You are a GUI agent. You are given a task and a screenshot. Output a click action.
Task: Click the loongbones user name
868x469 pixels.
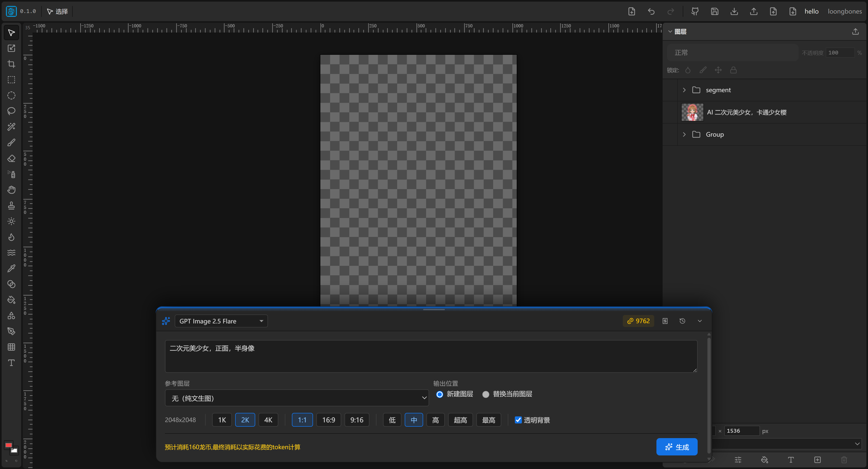pos(844,11)
